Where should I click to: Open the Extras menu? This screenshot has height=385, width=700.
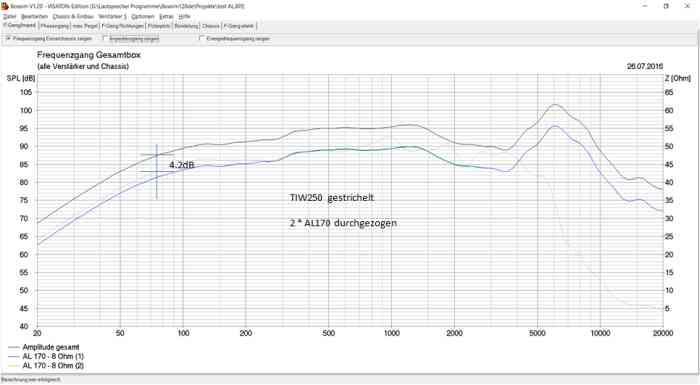(166, 17)
